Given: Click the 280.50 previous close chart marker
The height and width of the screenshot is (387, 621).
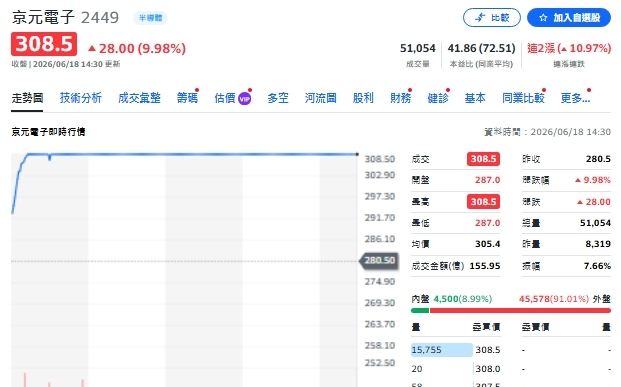Looking at the screenshot, I should click(x=379, y=260).
